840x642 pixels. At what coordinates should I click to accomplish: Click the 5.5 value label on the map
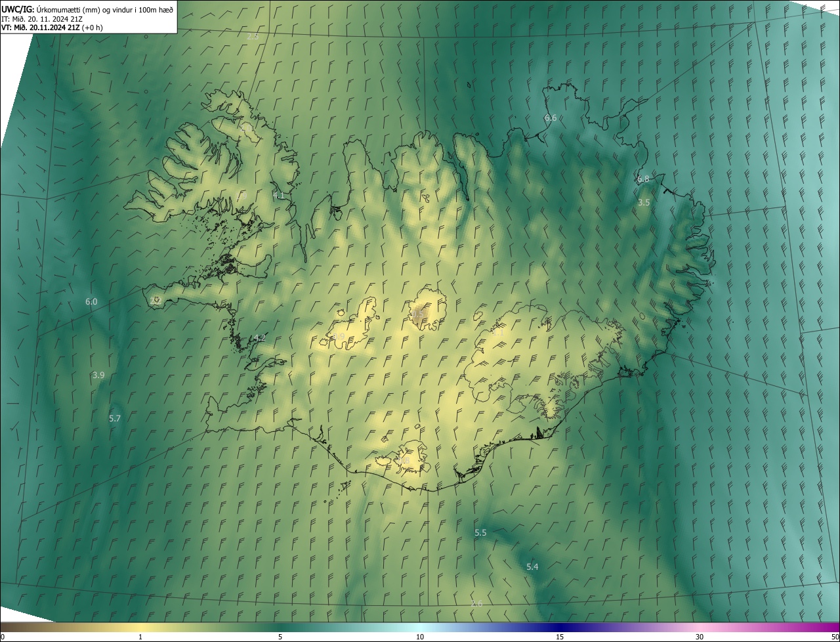pos(480,532)
